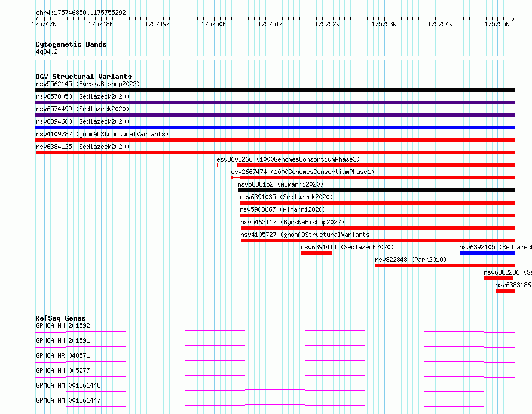Viewport: 532px width, 414px height.
Task: Click the red bar of nsv822848
Action: [445, 266]
